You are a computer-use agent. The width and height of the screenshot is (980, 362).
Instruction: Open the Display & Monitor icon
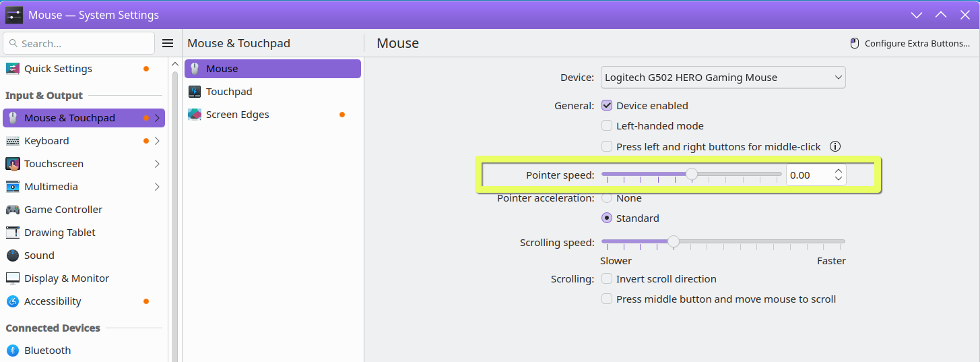13,278
